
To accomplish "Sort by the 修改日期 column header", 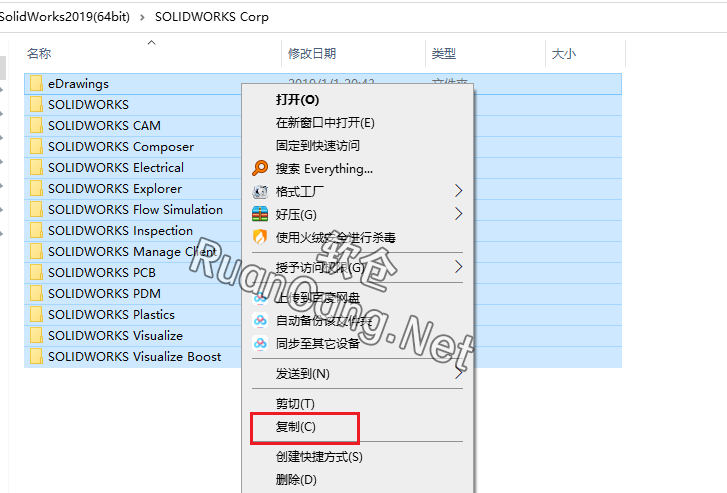I will 312,53.
